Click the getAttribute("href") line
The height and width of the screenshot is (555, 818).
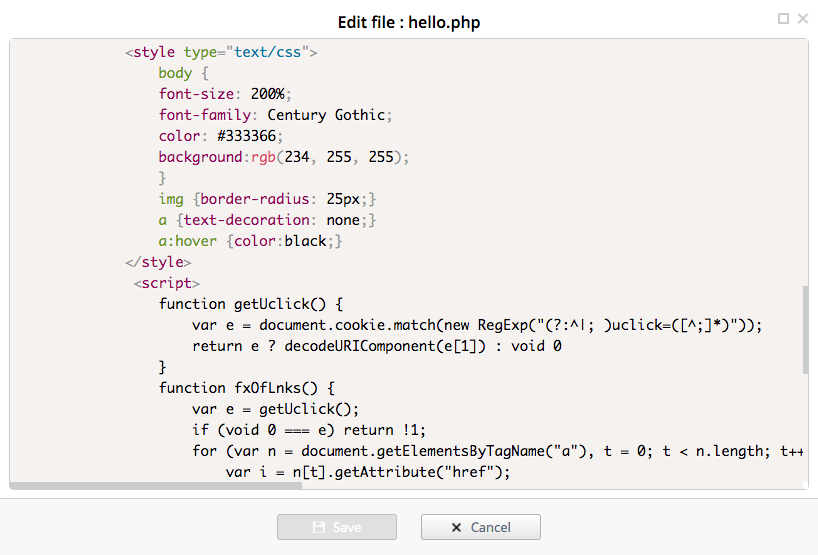[368, 472]
